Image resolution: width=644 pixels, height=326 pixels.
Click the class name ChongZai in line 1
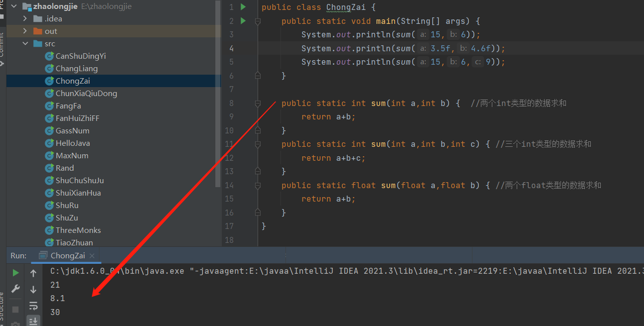tap(346, 7)
